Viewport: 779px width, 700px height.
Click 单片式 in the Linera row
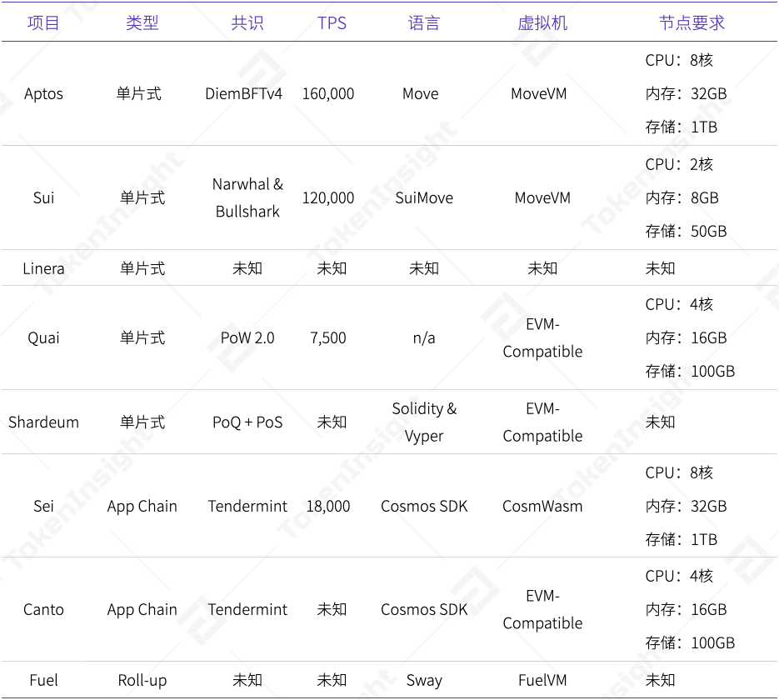pyautogui.click(x=142, y=268)
